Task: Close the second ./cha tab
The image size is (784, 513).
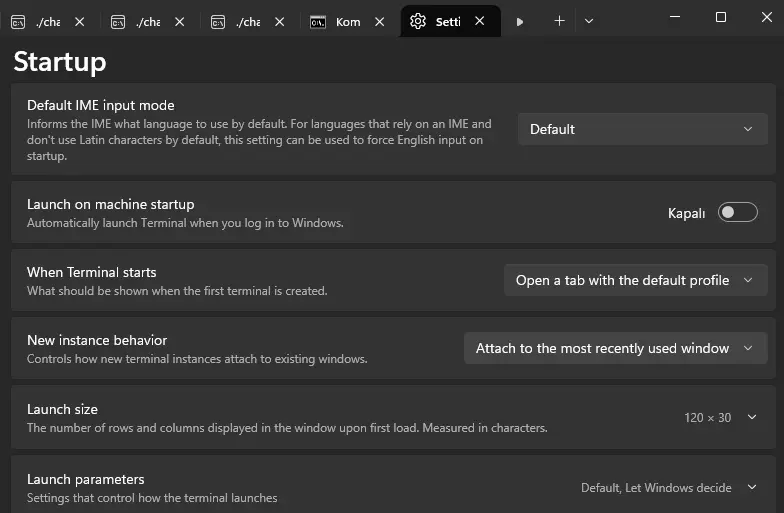Action: 180,21
